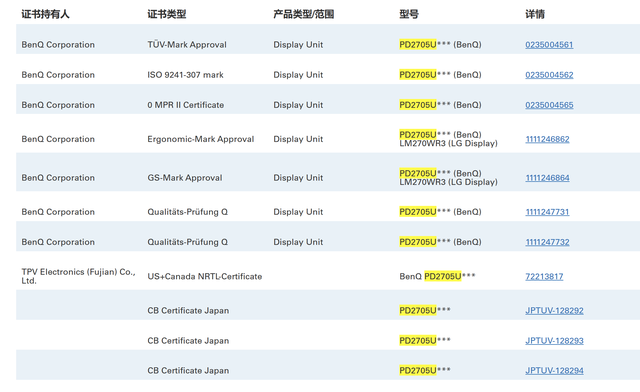Select CB Certificate Japan in JPTUV-128294 row
The width and height of the screenshot is (640, 392).
[x=188, y=371]
